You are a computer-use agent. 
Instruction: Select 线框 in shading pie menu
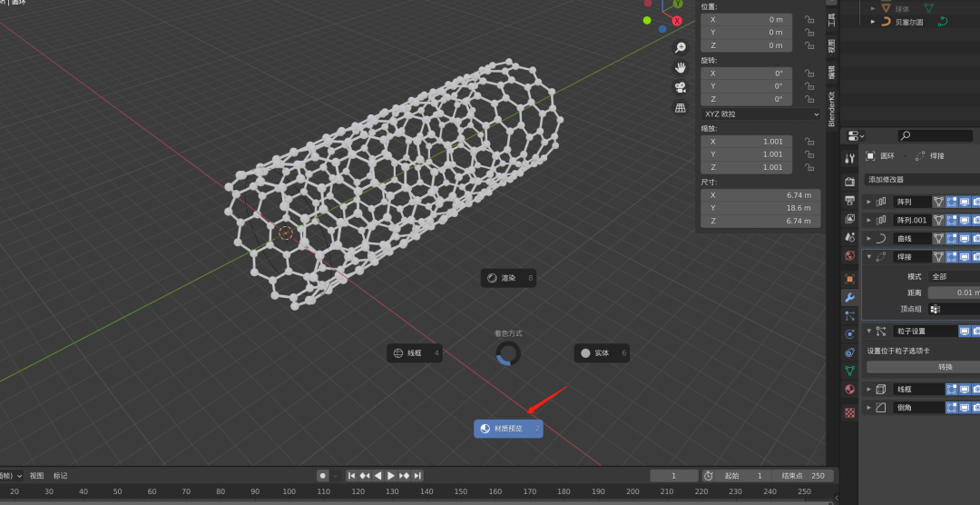pyautogui.click(x=415, y=353)
